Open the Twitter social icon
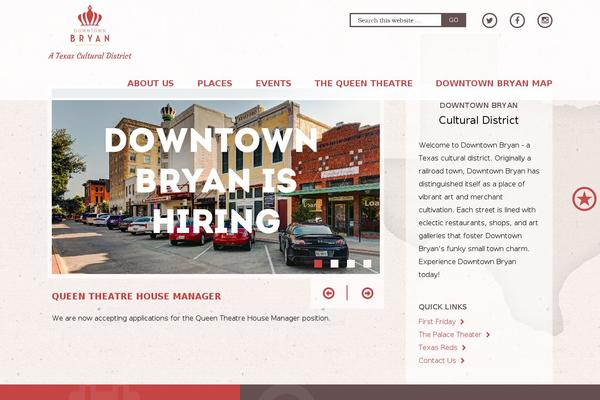Viewport: 600px width, 400px height. click(x=489, y=20)
